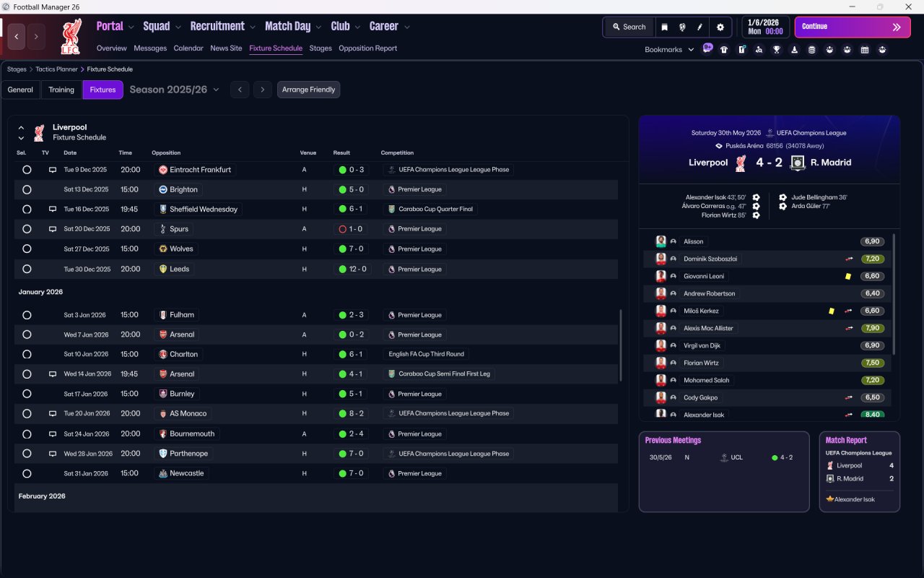Image resolution: width=924 pixels, height=578 pixels.
Task: Open the settings gear icon
Action: pos(720,27)
